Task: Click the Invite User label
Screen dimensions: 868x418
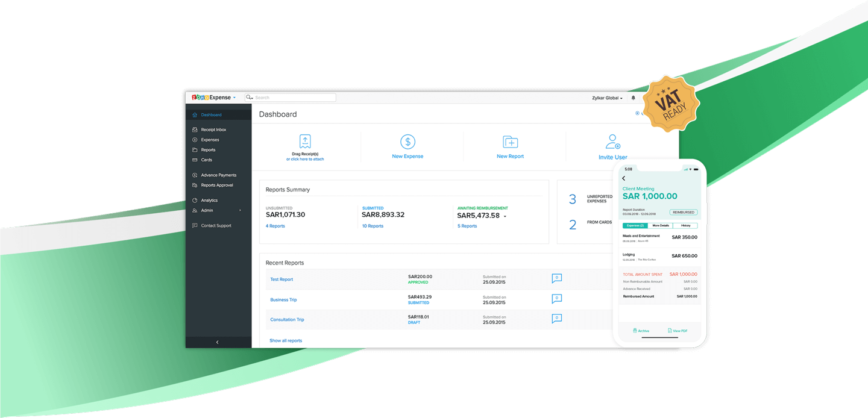Action: 613,157
